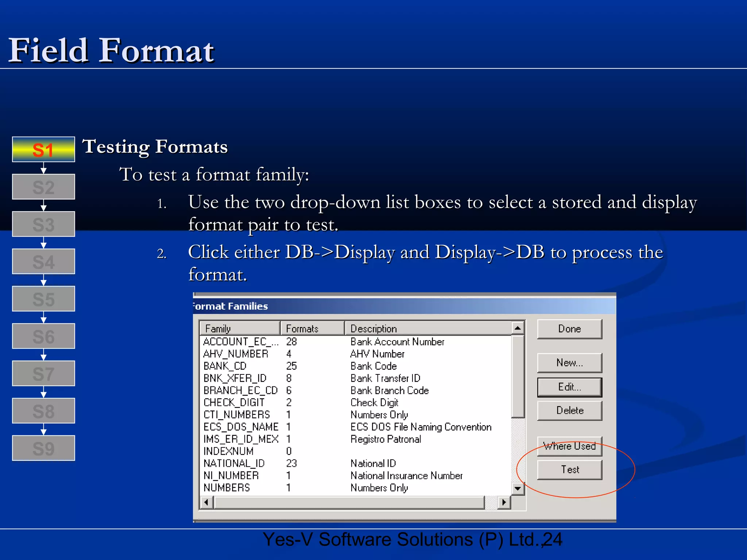Click the horizontal scrollbar left arrow
Screen dimensions: 747x560
pyautogui.click(x=206, y=502)
